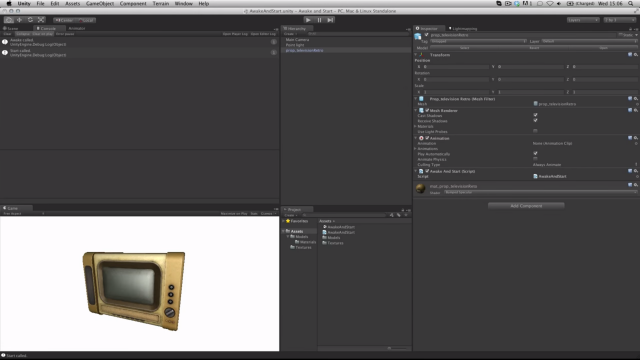Open the Transform component gear menu

[636, 55]
